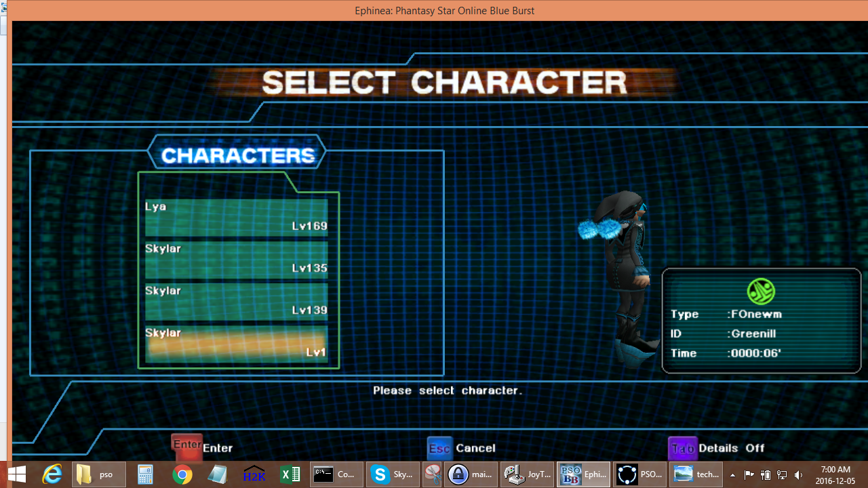
Task: Open the pso folder taskbar item
Action: pyautogui.click(x=99, y=474)
